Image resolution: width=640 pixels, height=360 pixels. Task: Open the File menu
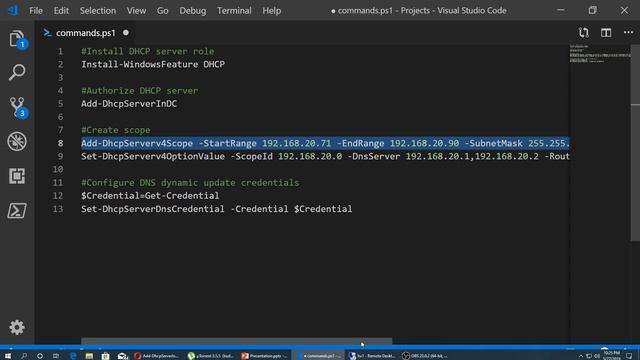click(36, 11)
